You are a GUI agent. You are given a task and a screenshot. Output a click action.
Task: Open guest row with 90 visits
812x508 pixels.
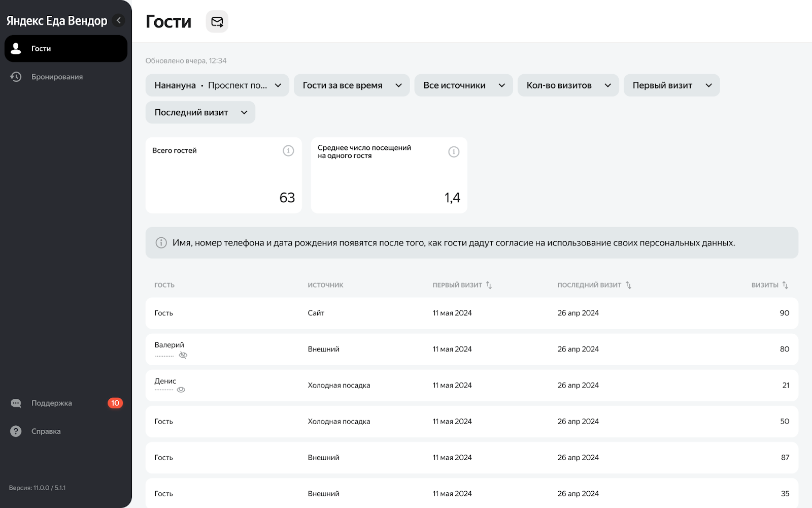coord(471,313)
